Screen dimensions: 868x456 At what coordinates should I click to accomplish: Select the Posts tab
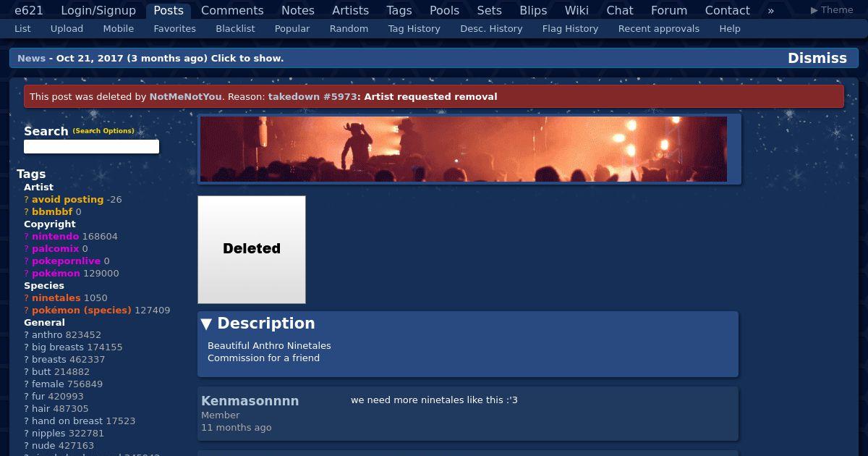[x=169, y=10]
